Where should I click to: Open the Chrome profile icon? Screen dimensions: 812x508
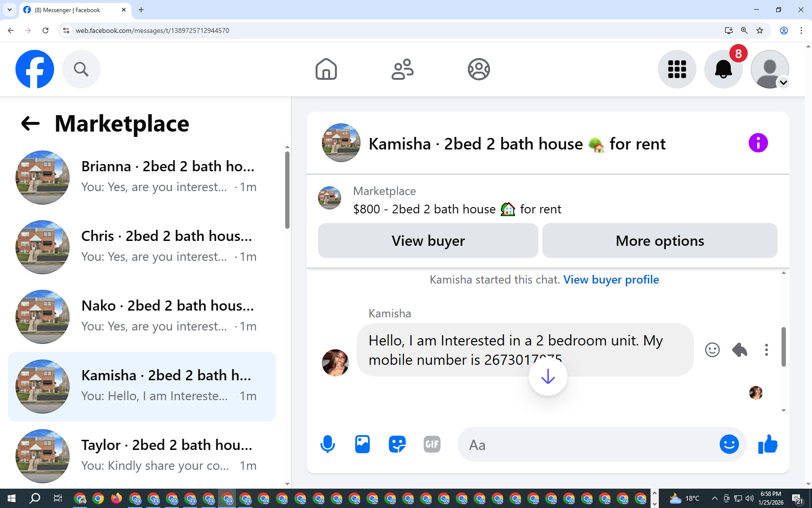click(x=784, y=30)
